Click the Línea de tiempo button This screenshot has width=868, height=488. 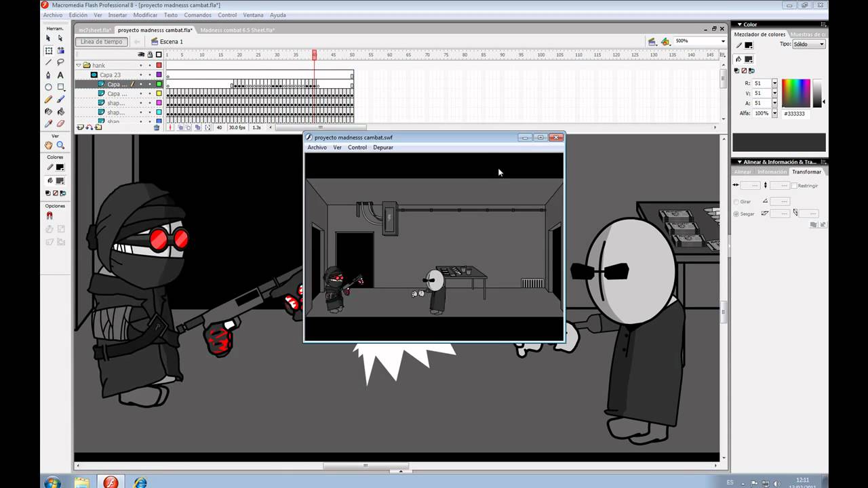coord(102,41)
